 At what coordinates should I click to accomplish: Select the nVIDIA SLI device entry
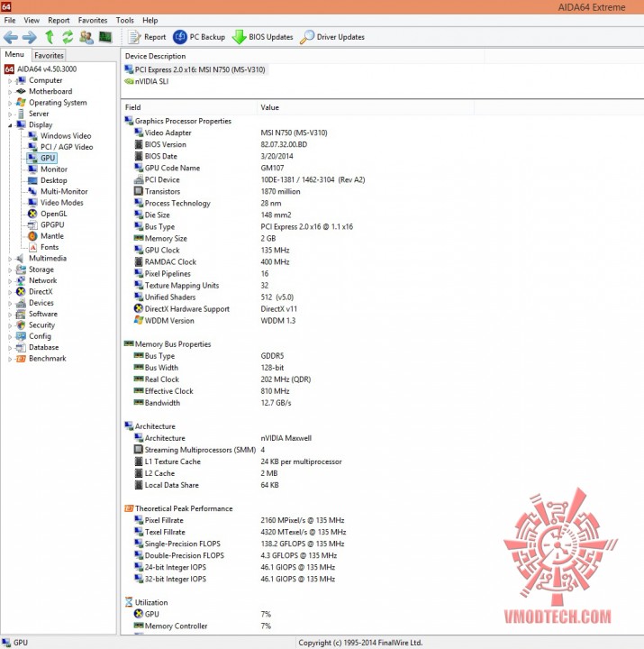click(x=147, y=81)
